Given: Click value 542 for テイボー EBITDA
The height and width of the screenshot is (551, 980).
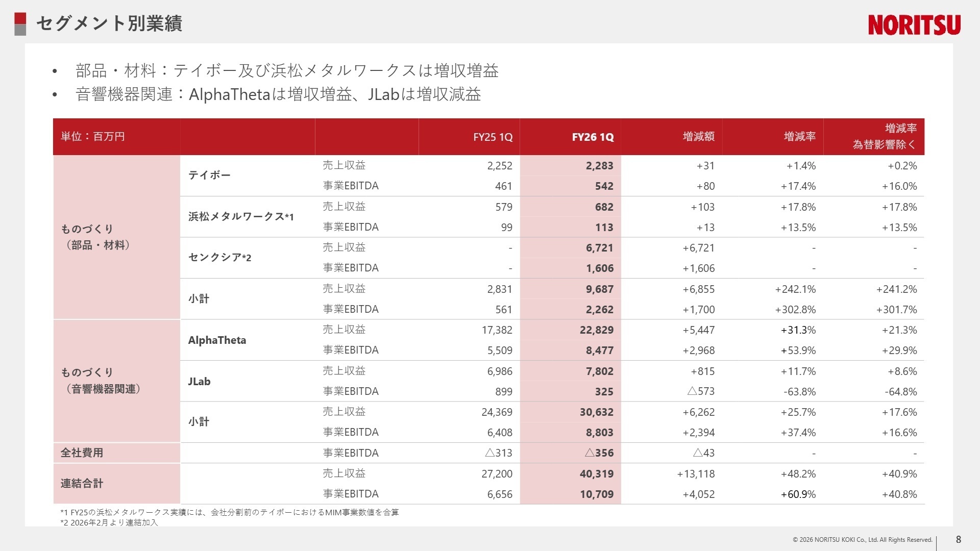Looking at the screenshot, I should [x=604, y=186].
